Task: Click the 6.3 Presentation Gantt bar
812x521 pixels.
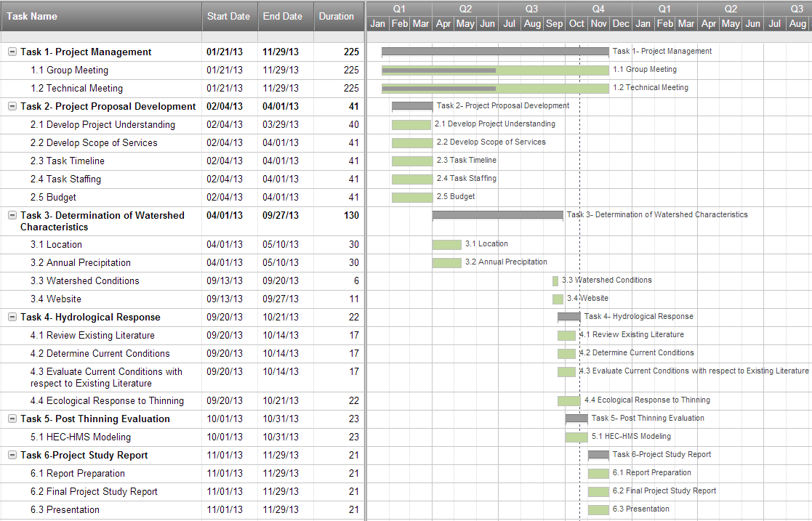Action: tap(599, 509)
